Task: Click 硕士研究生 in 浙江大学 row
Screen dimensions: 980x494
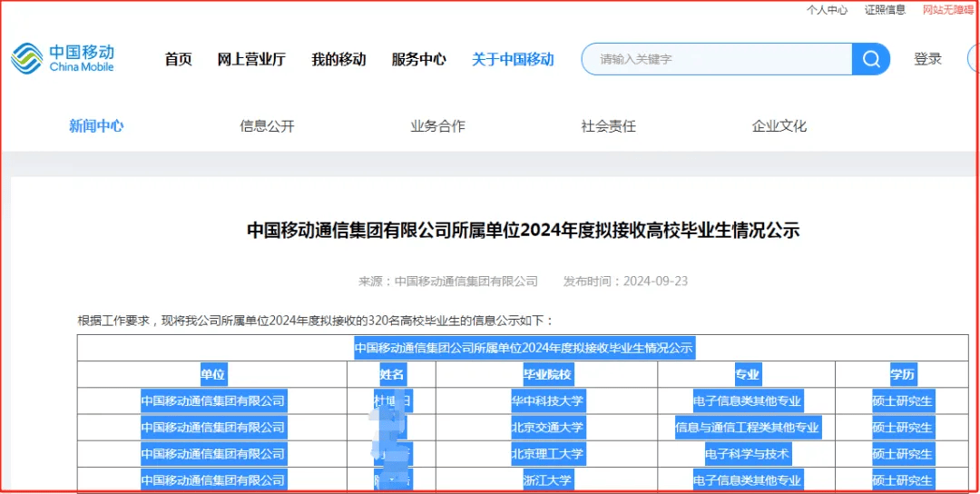Action: (903, 480)
